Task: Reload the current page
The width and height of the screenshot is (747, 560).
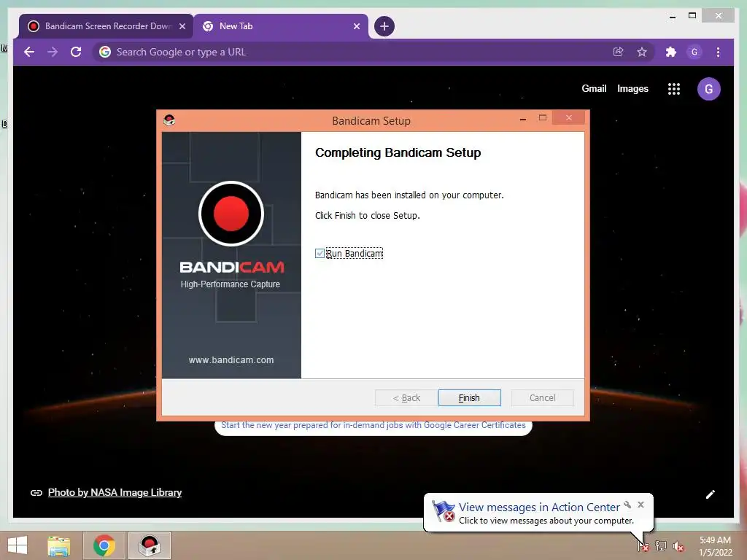Action: pyautogui.click(x=76, y=52)
